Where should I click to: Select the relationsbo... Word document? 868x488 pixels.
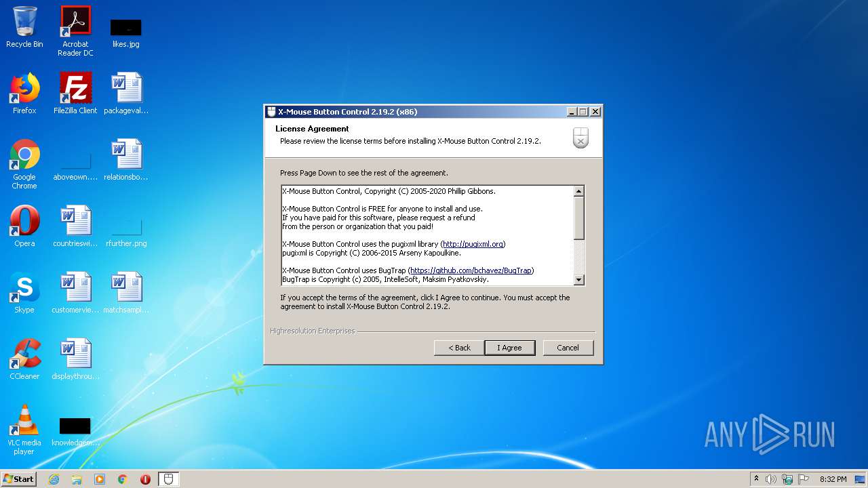click(126, 160)
